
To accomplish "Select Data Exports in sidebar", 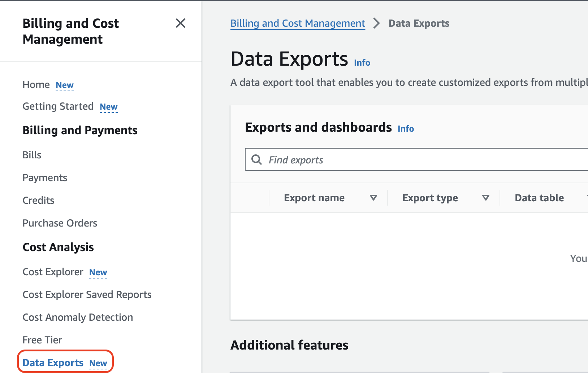I will (x=53, y=363).
